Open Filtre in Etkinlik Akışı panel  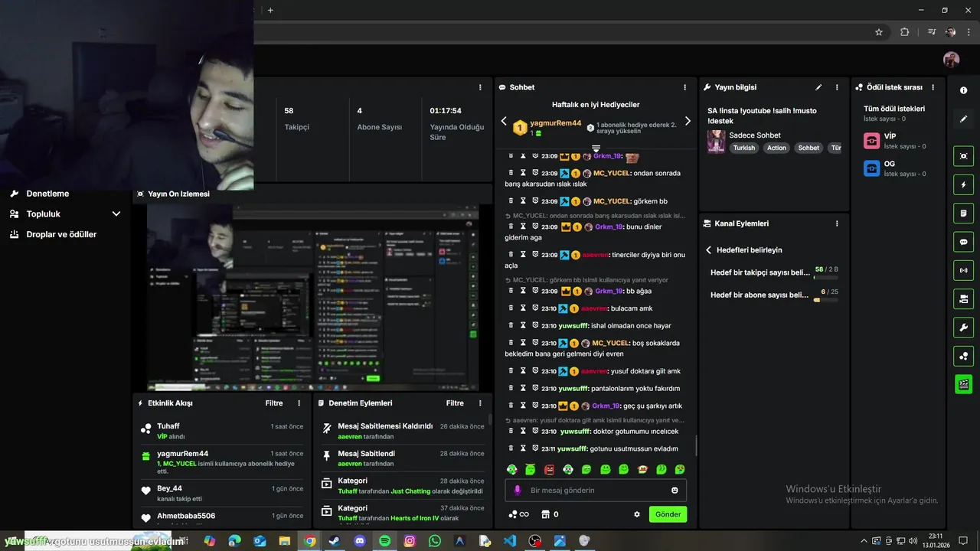pos(274,403)
